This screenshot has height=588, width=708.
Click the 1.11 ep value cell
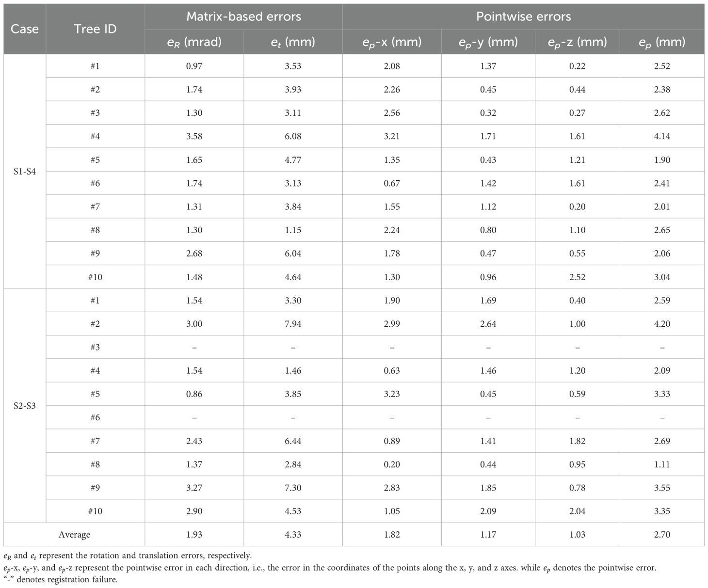(x=662, y=464)
